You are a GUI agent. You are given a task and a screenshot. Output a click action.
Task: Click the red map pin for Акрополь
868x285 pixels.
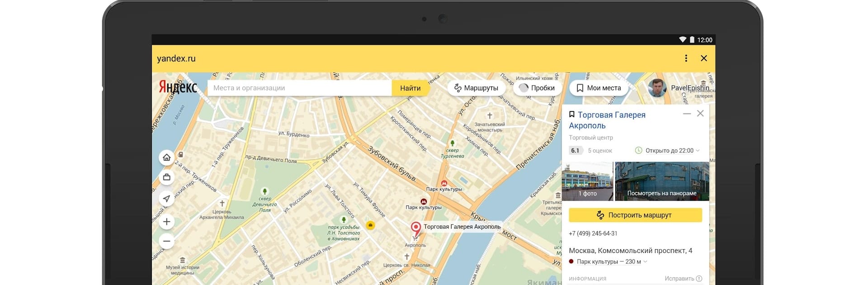415,228
